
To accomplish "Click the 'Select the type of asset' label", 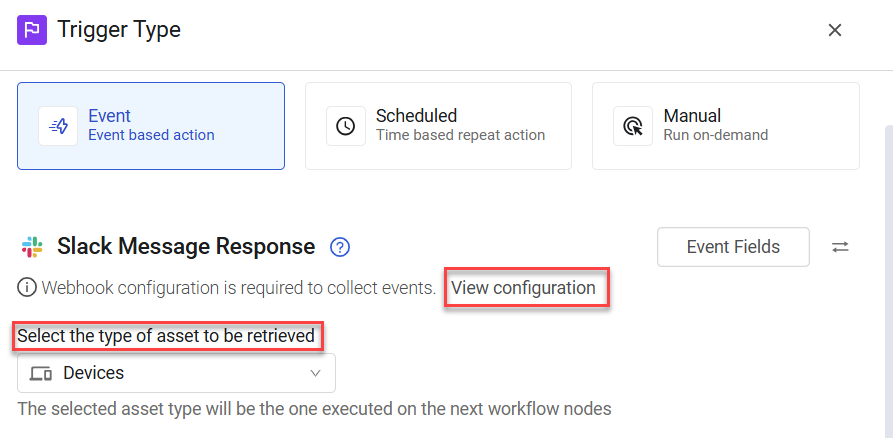I will [166, 336].
